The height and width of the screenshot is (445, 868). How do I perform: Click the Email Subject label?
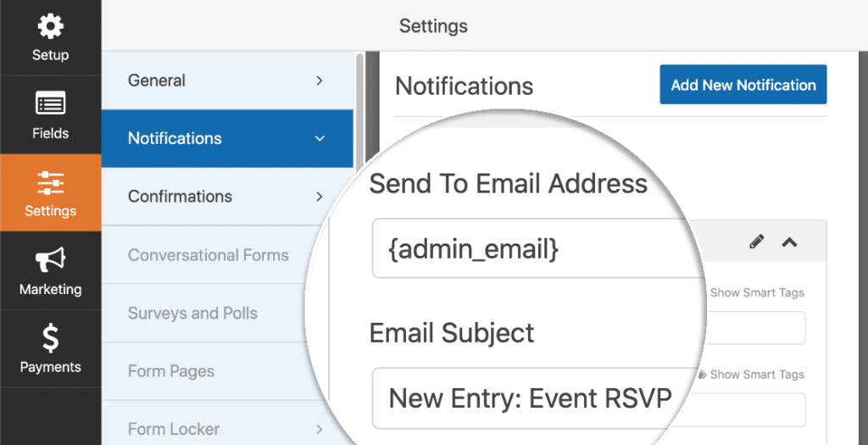[452, 333]
